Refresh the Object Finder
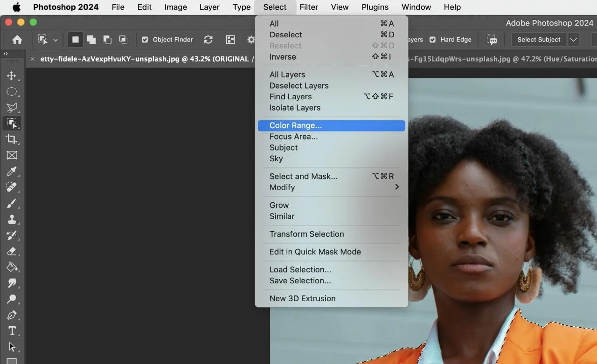This screenshot has height=364, width=597. [208, 40]
